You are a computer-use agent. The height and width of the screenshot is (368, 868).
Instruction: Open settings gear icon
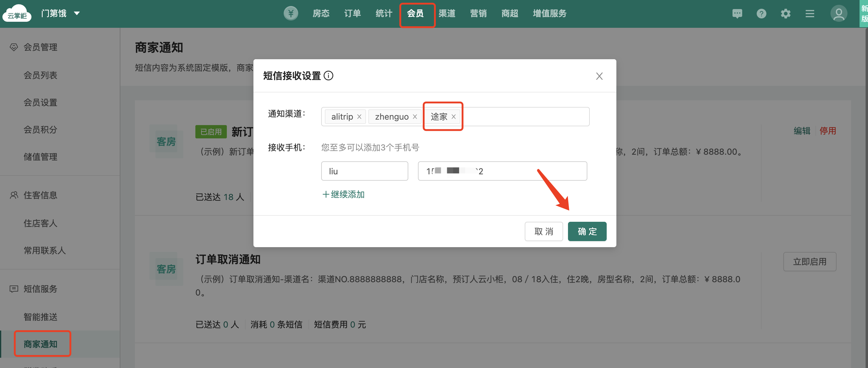pos(785,14)
